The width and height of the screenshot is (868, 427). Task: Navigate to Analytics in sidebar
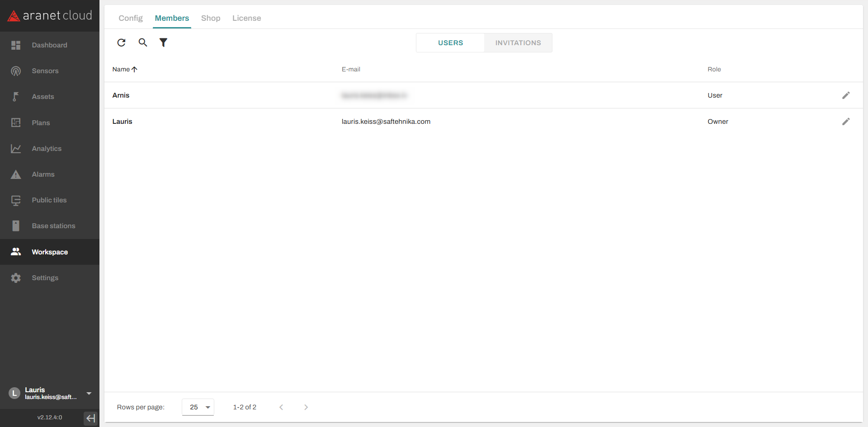click(x=46, y=149)
